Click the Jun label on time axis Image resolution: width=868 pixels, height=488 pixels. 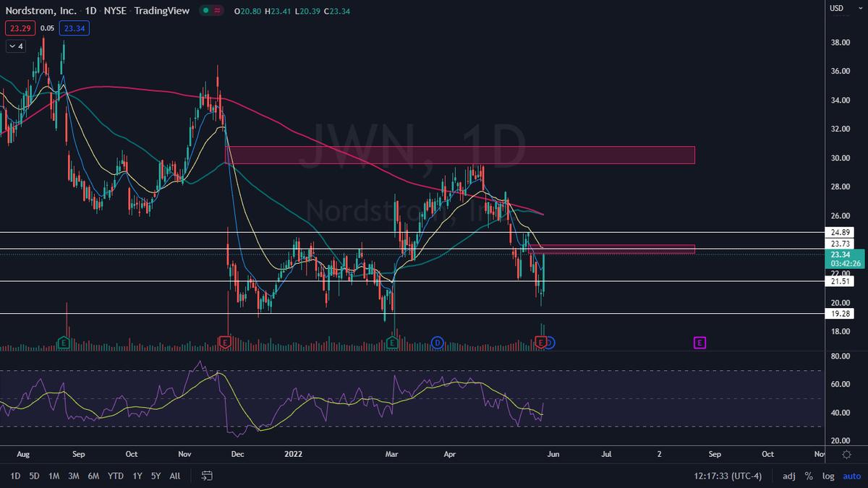tap(553, 455)
